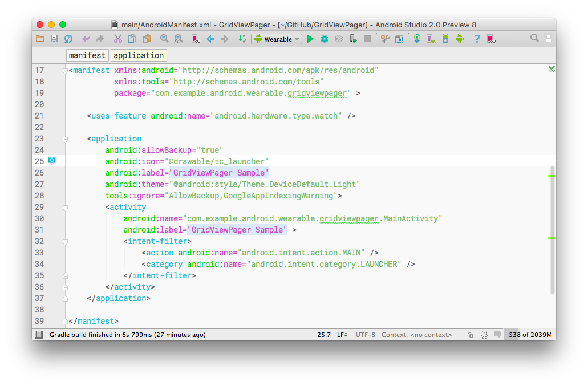The width and height of the screenshot is (588, 386).
Task: Open AVD Manager device icon
Action: [x=431, y=39]
